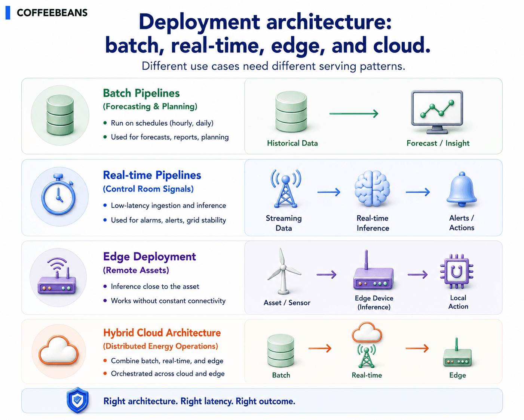
Task: Click 'Combine batch, real-time, and edge' bullet
Action: (x=167, y=361)
